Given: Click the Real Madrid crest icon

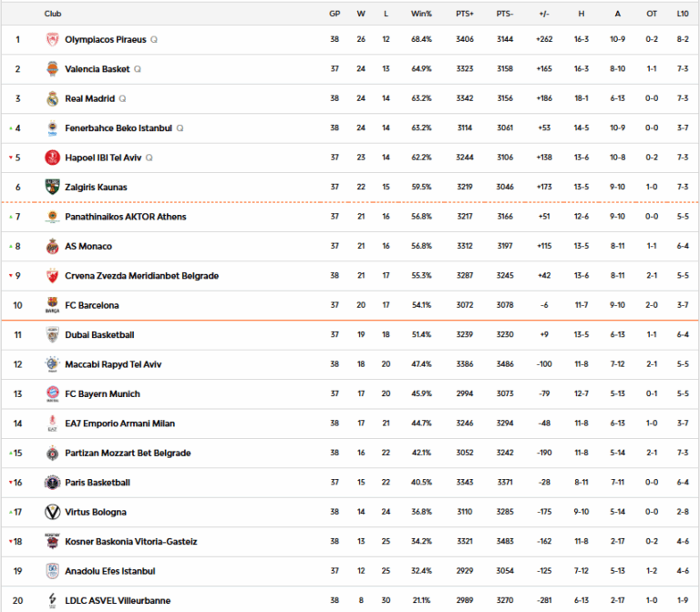Looking at the screenshot, I should [52, 98].
